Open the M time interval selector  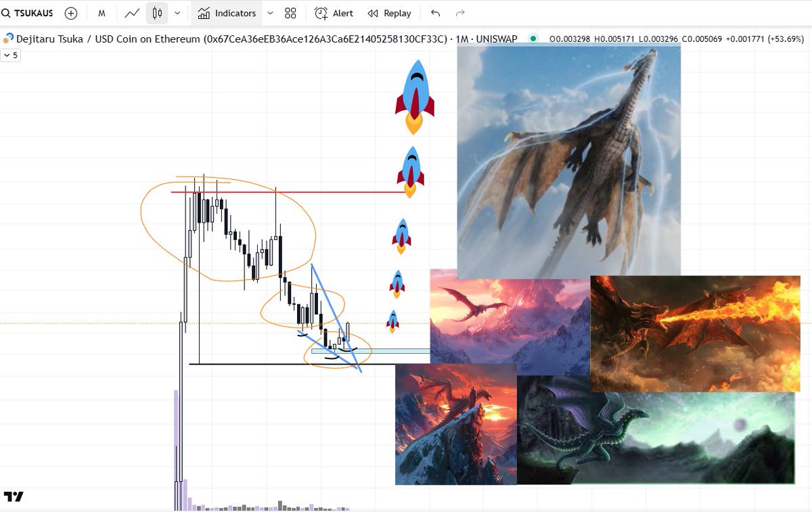coord(101,13)
